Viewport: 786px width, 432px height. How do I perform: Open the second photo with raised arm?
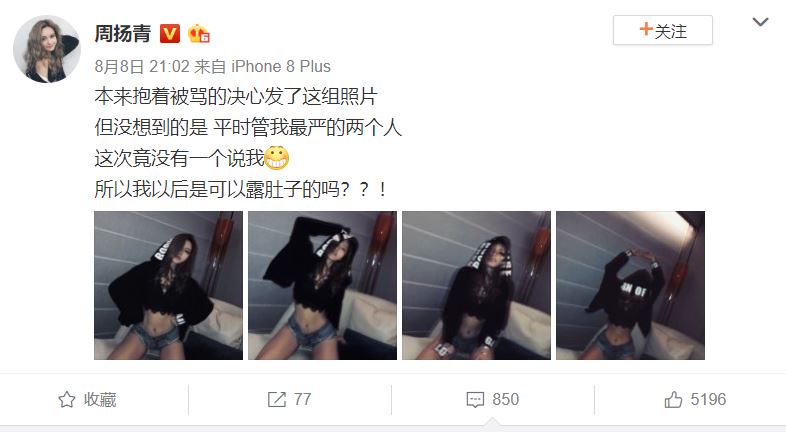click(x=322, y=285)
